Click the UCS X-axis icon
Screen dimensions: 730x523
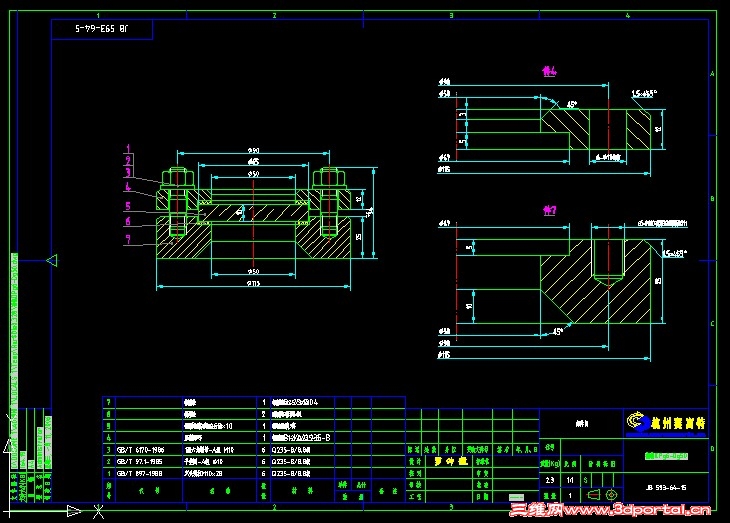pyautogui.click(x=98, y=512)
